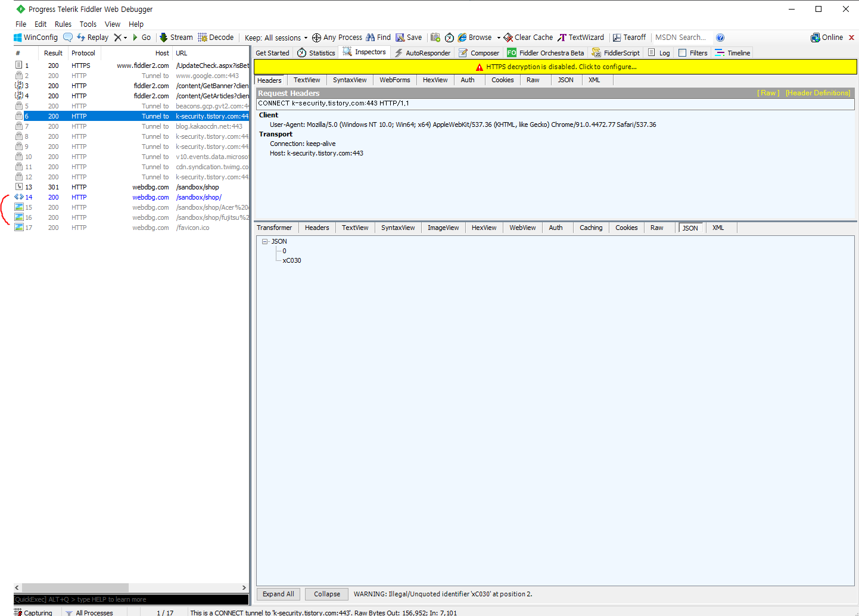Viewport: 859px width, 616px height.
Task: Click the [Header Definitions] link
Action: [x=818, y=93]
